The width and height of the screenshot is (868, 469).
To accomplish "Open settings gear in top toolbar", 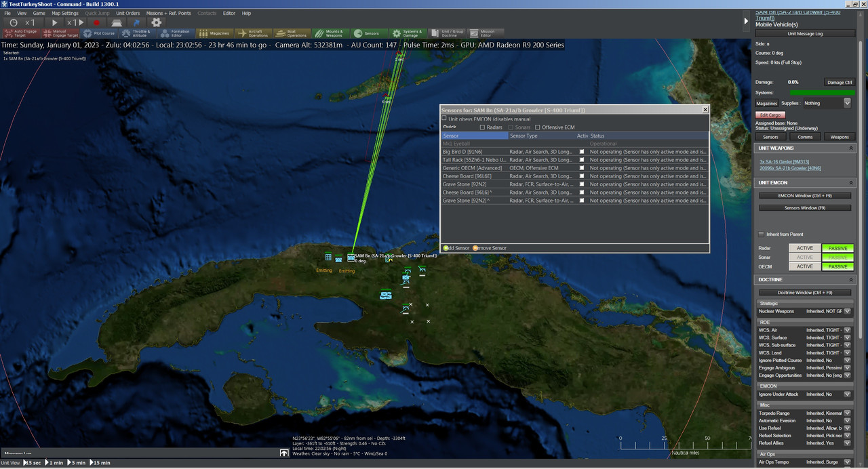I will click(x=156, y=22).
